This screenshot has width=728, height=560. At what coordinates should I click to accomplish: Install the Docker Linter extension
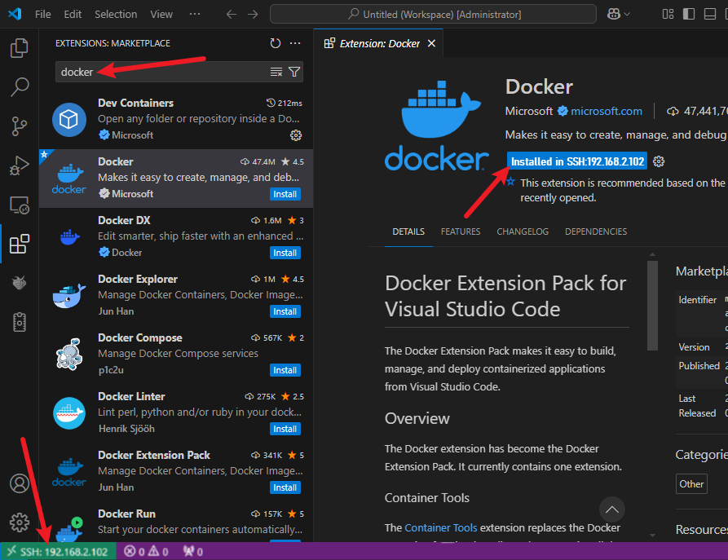(285, 429)
